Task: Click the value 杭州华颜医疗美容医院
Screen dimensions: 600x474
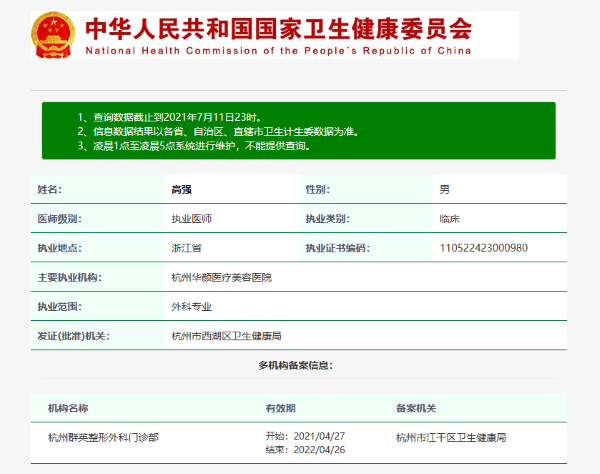Action: pyautogui.click(x=222, y=277)
